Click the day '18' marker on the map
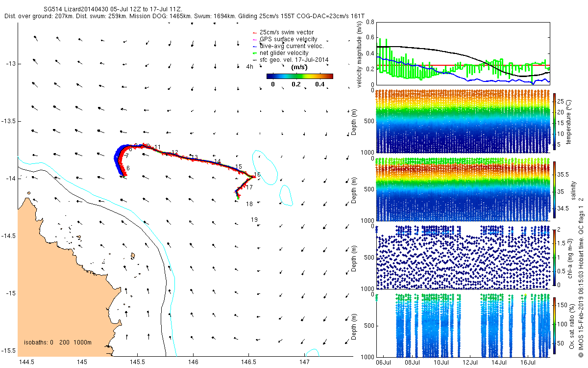This screenshot has height=368, width=588. pyautogui.click(x=249, y=204)
